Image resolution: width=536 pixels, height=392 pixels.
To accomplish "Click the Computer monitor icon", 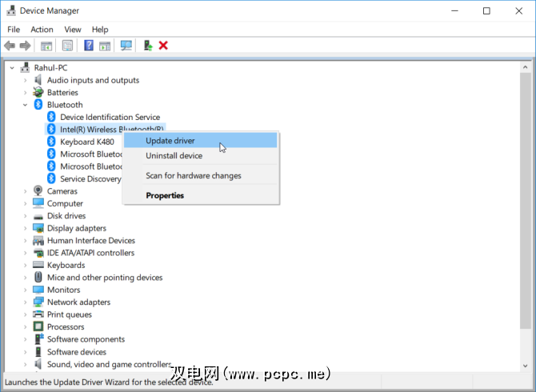I will (x=38, y=203).
